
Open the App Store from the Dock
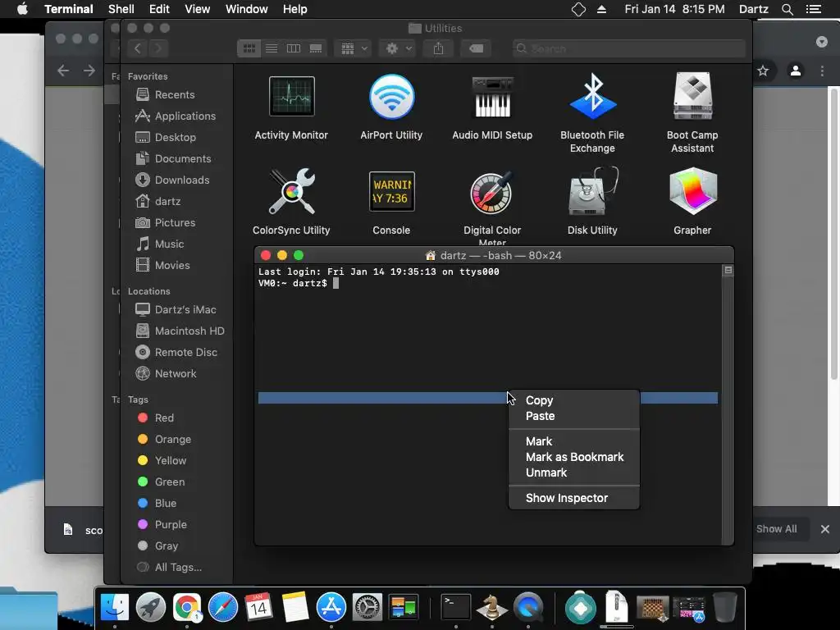coord(331,606)
